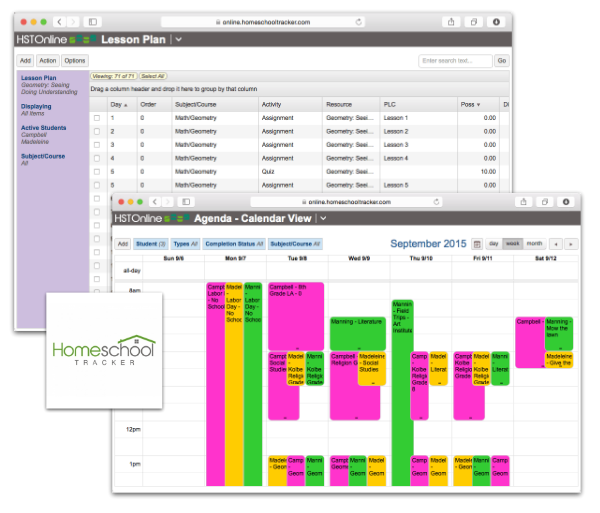The image size is (600, 513).
Task: Click Add button in Lesson Plan window
Action: coord(25,60)
